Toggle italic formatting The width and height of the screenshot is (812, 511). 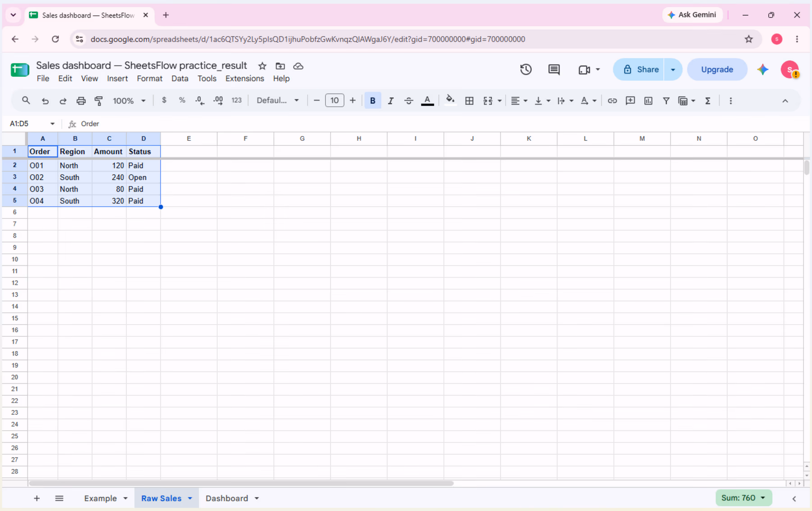click(x=391, y=101)
